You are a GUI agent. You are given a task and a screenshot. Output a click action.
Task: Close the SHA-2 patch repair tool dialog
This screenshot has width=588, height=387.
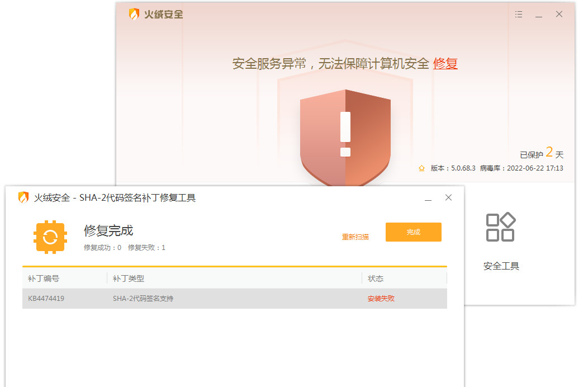click(448, 197)
